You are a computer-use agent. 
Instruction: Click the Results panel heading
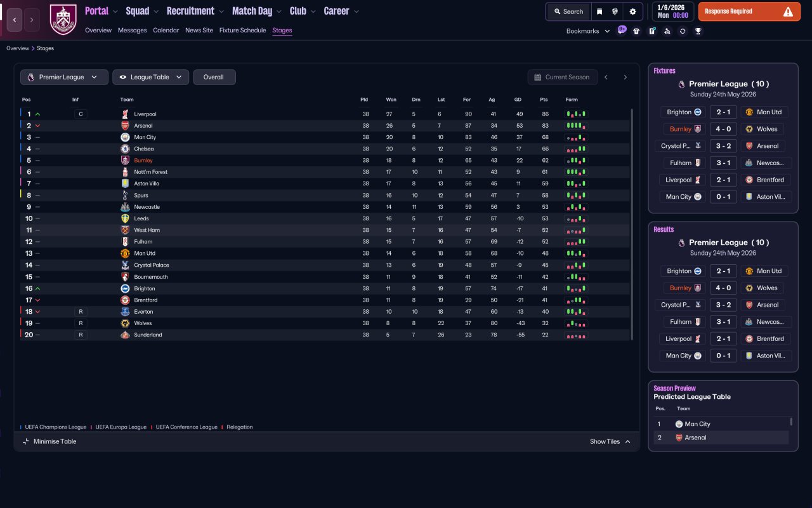coord(664,230)
